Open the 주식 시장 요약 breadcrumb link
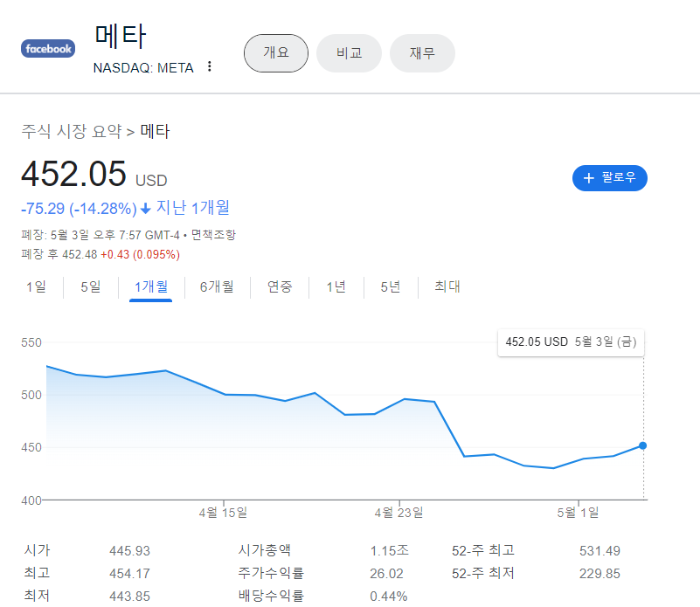 click(72, 131)
